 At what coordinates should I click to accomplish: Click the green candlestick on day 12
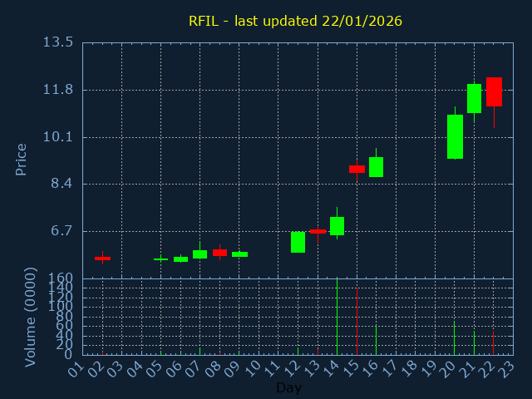pyautogui.click(x=298, y=242)
